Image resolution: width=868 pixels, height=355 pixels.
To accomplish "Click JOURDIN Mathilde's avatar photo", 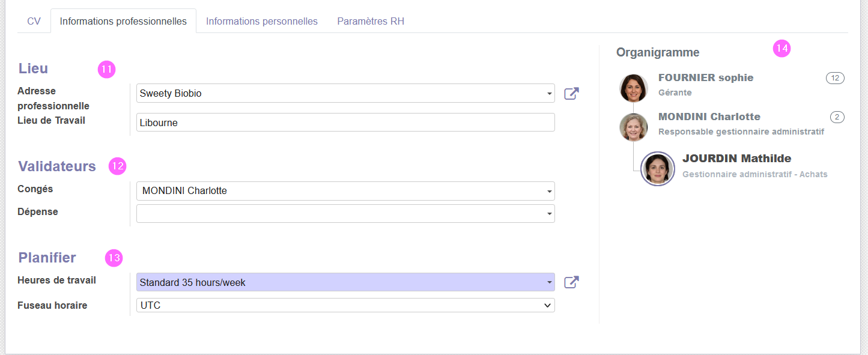I will [658, 169].
